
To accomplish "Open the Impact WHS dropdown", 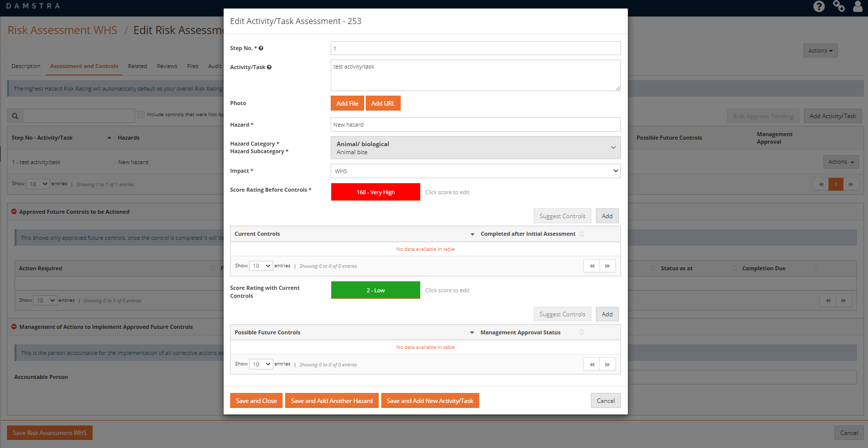I will coord(475,171).
